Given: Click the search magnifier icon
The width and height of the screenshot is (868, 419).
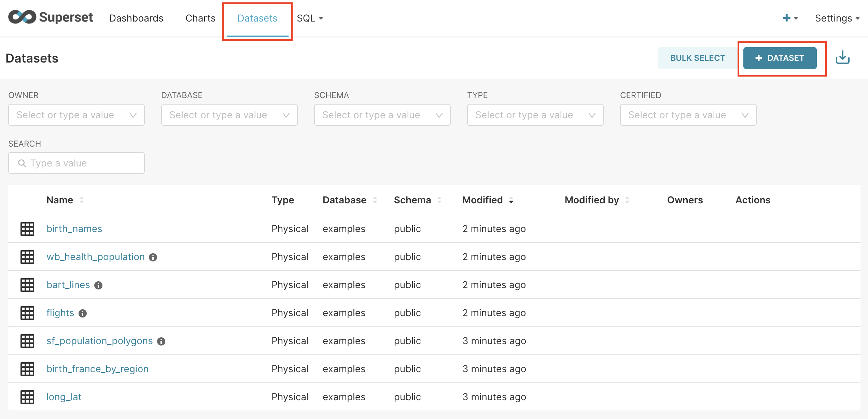Looking at the screenshot, I should click(22, 163).
